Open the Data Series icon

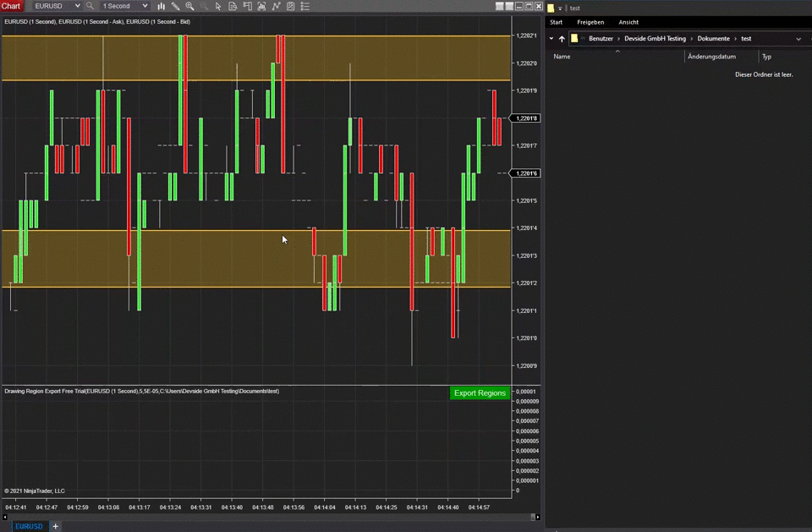[x=232, y=6]
